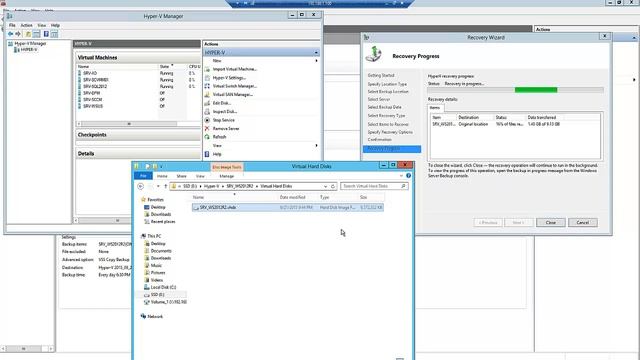Select SRV-WSUS virtual machine row
This screenshot has height=360, width=640.
138,106
